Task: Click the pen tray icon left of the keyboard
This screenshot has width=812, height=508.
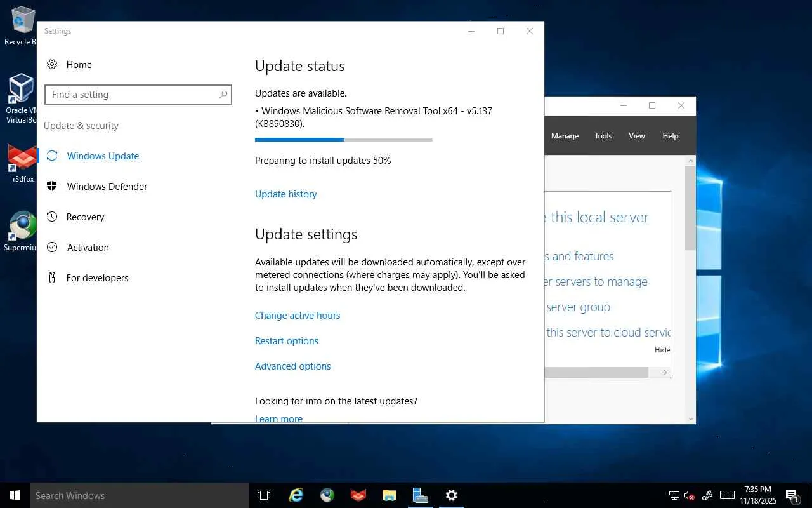Action: point(707,496)
